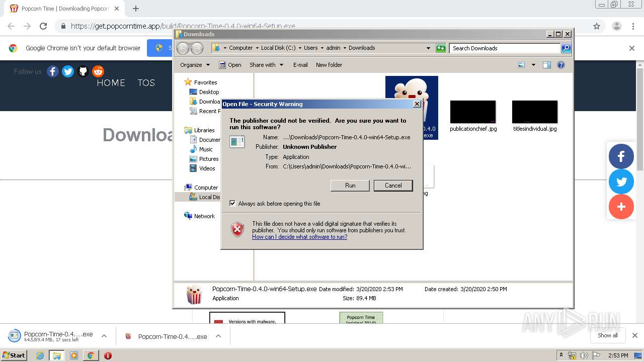Select Desktop in the navigation pane
Screen dimensions: 644x362
204,92
